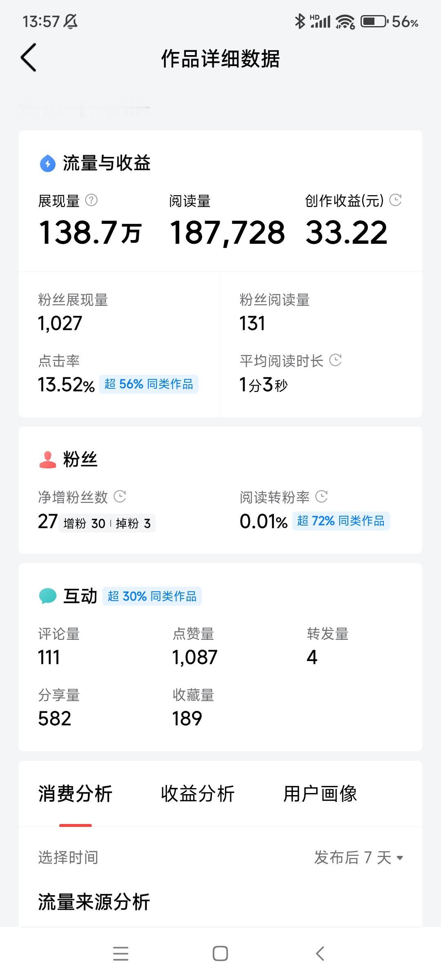Tap clock icon beside 创作收益(元)

click(395, 200)
